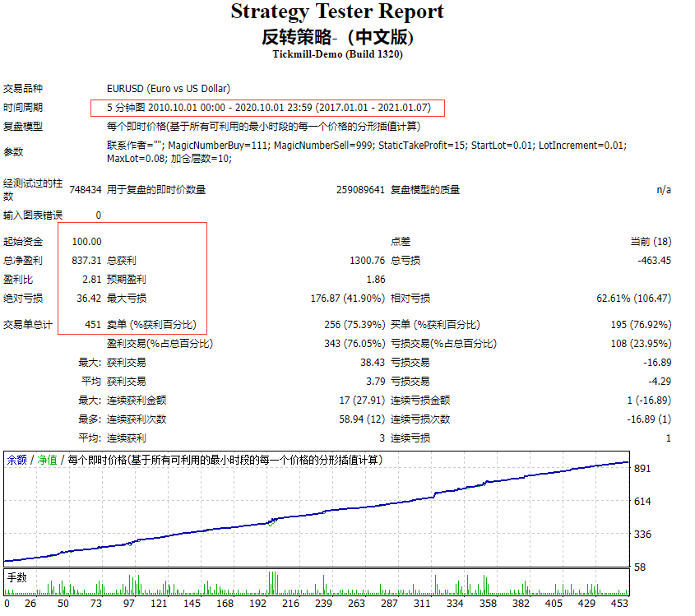Click gross loss value -463.45
This screenshot has width=695, height=616.
click(x=654, y=261)
